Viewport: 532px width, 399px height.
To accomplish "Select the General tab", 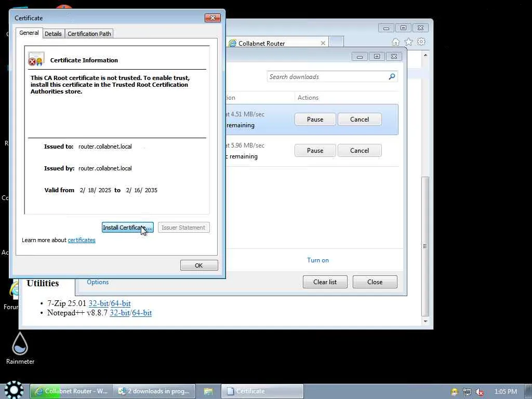I will pos(29,33).
